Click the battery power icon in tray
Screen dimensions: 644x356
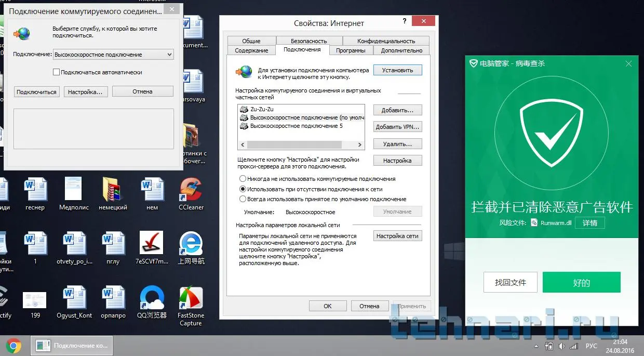[x=549, y=346]
